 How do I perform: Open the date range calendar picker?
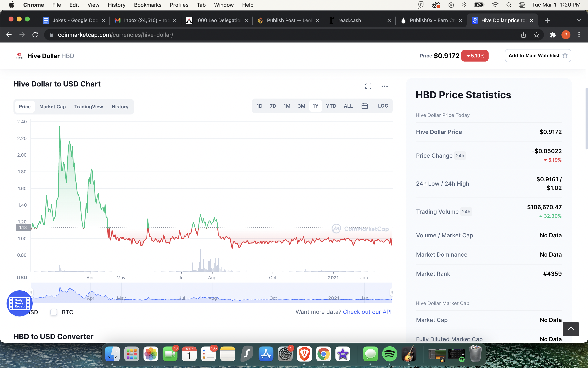(x=364, y=106)
